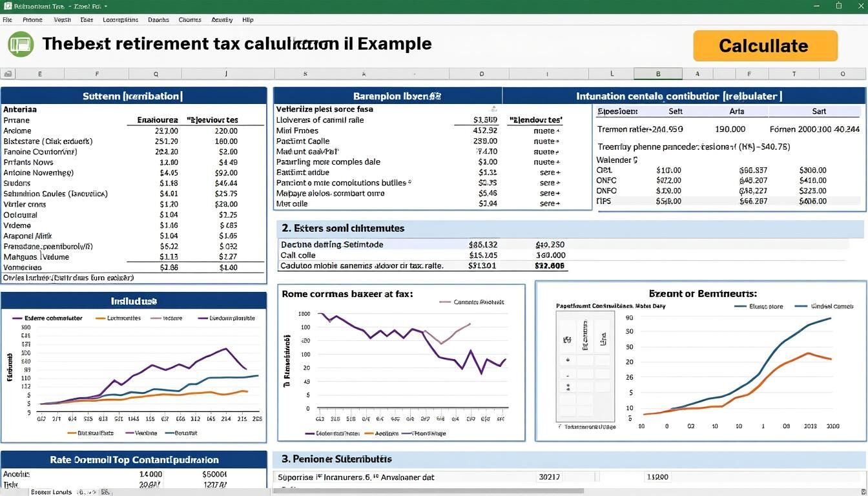Toggle the 'Elurao plore' series in the right chart
The image size is (868, 496).
point(740,305)
